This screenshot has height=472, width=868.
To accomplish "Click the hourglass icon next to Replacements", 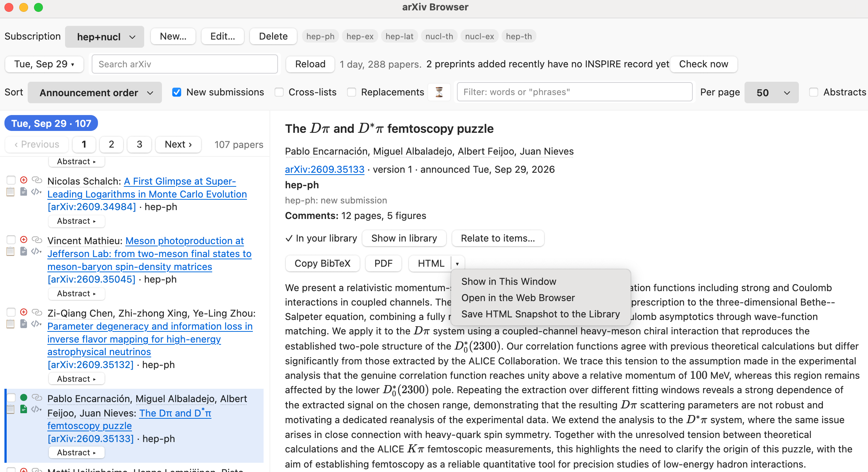I will click(x=439, y=92).
